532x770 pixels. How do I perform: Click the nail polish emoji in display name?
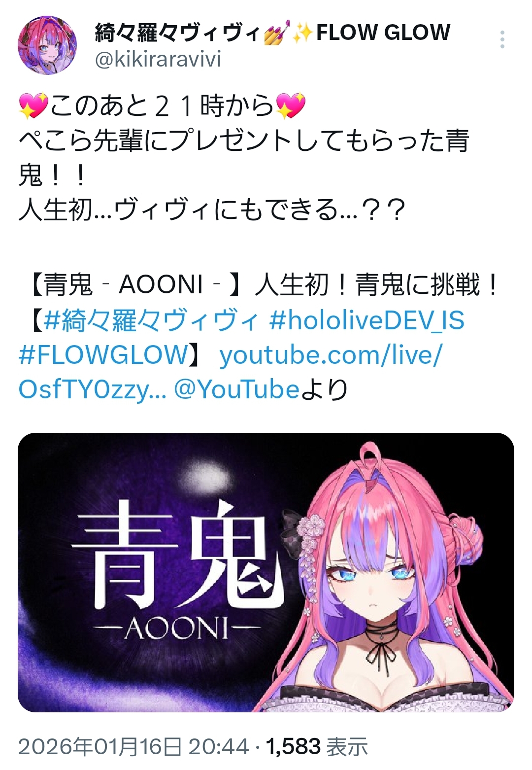276,33
